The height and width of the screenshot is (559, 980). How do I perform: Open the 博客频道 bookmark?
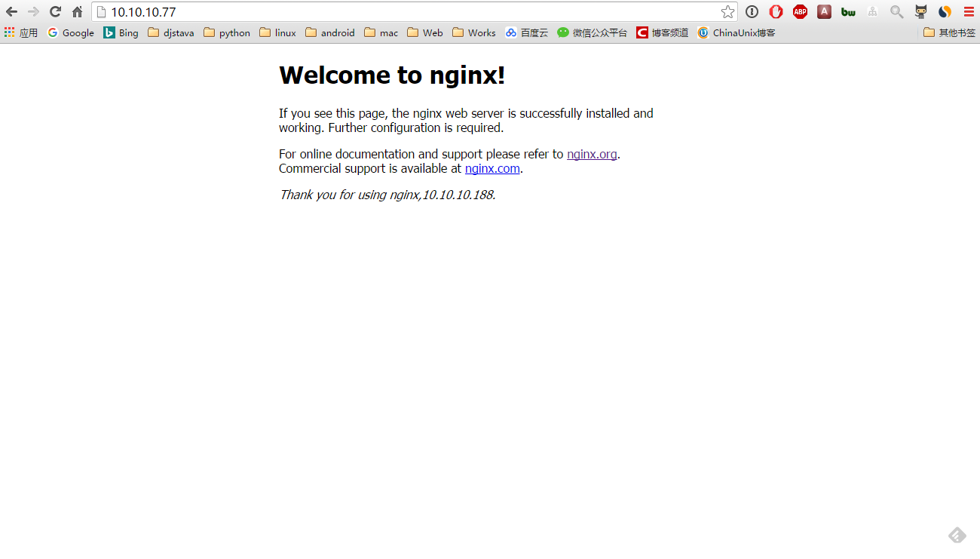(x=662, y=32)
